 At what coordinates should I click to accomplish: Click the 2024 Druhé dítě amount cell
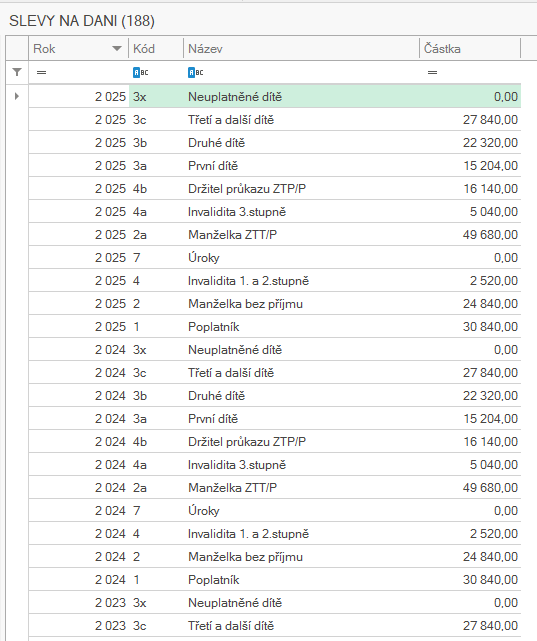pos(470,396)
